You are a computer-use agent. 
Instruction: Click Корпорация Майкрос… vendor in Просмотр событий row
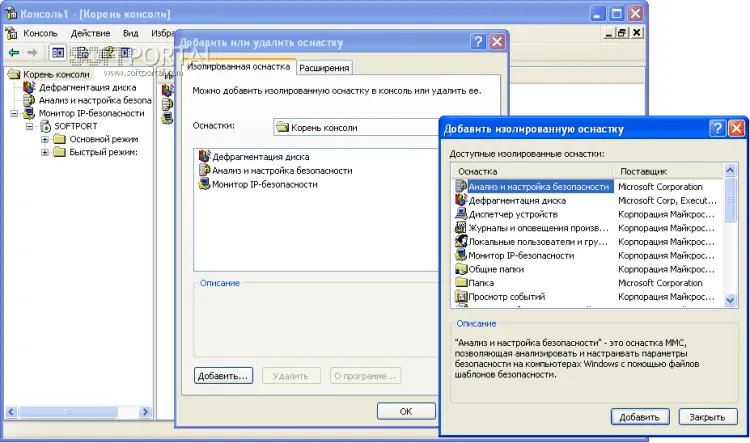(666, 297)
